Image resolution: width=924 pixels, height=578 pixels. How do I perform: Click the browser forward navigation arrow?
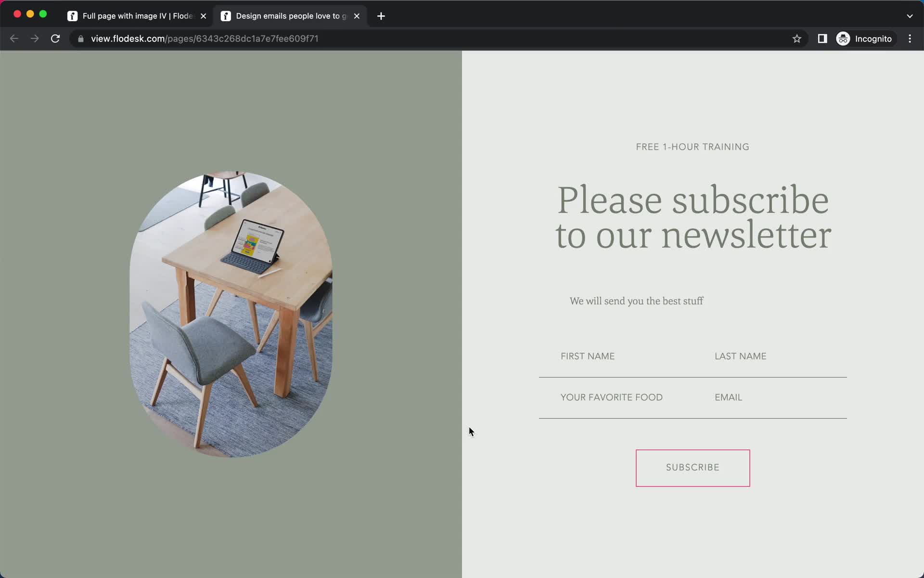click(35, 39)
